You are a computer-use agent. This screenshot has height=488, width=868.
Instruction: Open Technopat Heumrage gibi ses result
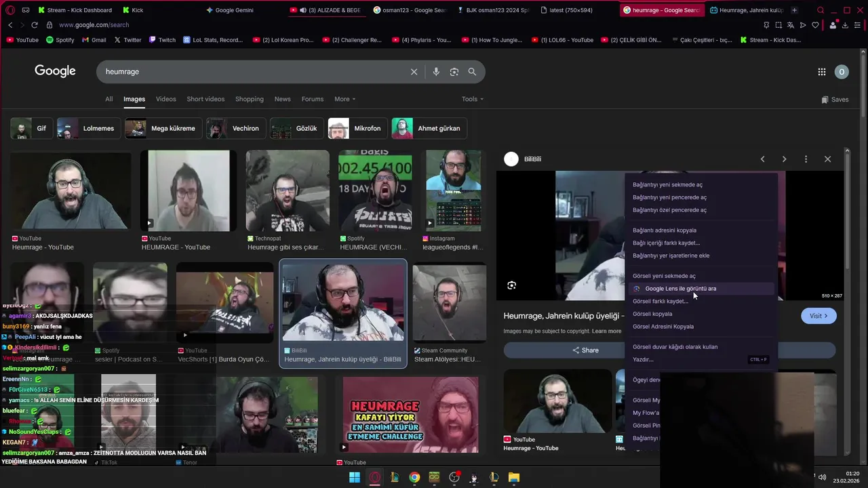[288, 201]
